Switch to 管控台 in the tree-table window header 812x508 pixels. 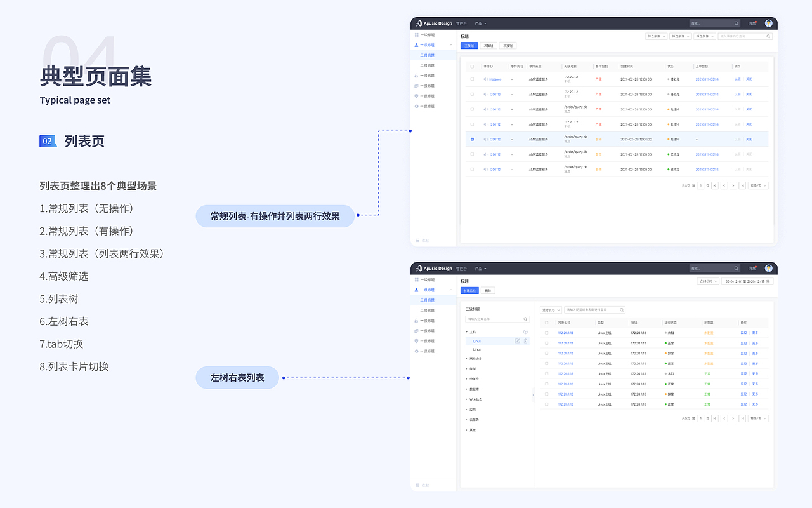(461, 268)
